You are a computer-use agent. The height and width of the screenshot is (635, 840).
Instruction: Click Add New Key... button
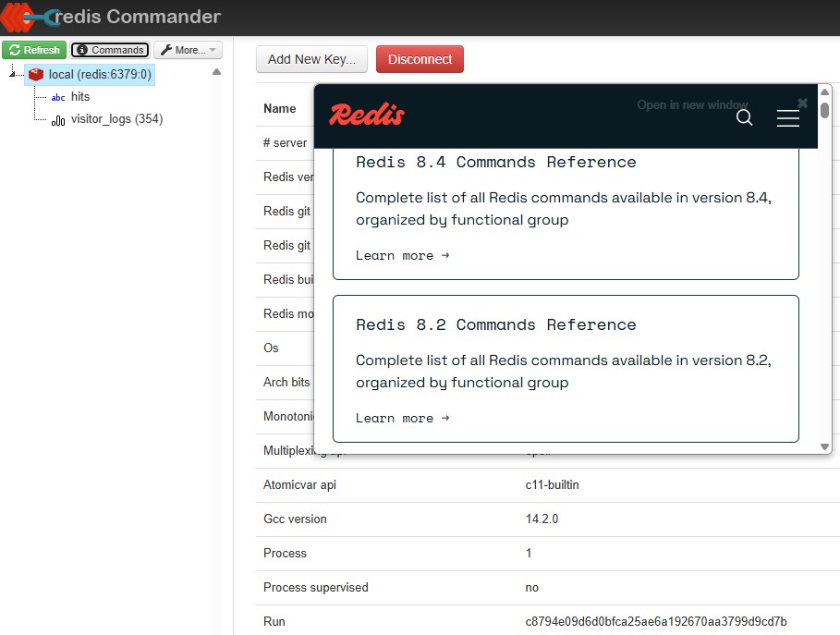pyautogui.click(x=311, y=59)
